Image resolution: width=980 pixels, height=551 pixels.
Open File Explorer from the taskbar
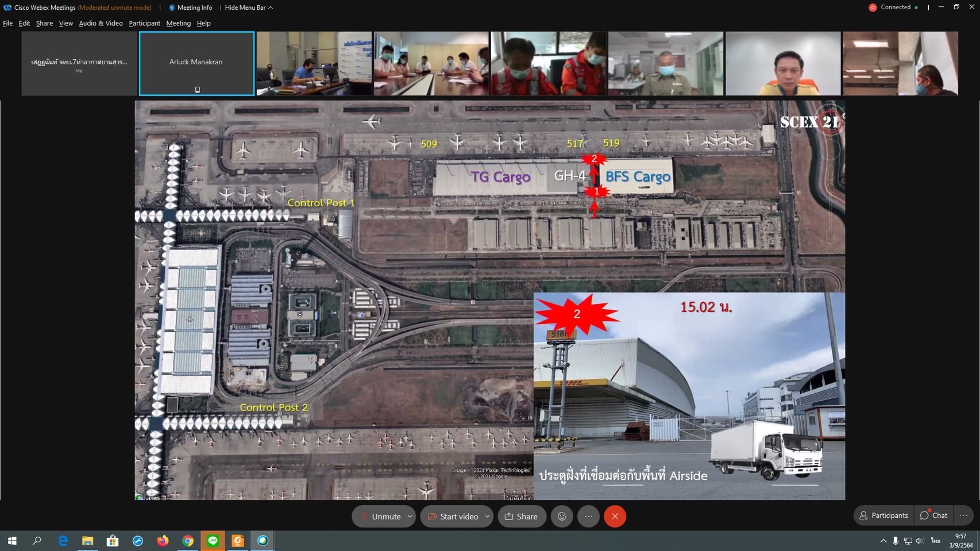[87, 541]
